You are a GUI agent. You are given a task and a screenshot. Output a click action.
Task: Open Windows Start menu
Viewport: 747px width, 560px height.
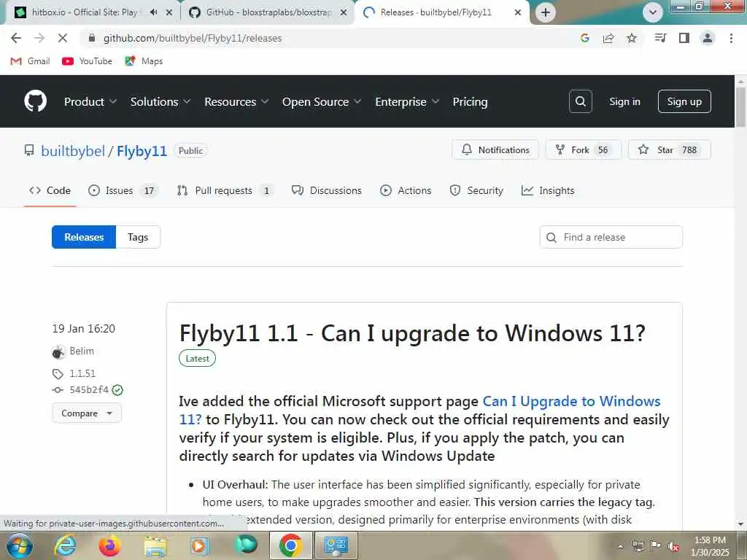click(x=19, y=545)
